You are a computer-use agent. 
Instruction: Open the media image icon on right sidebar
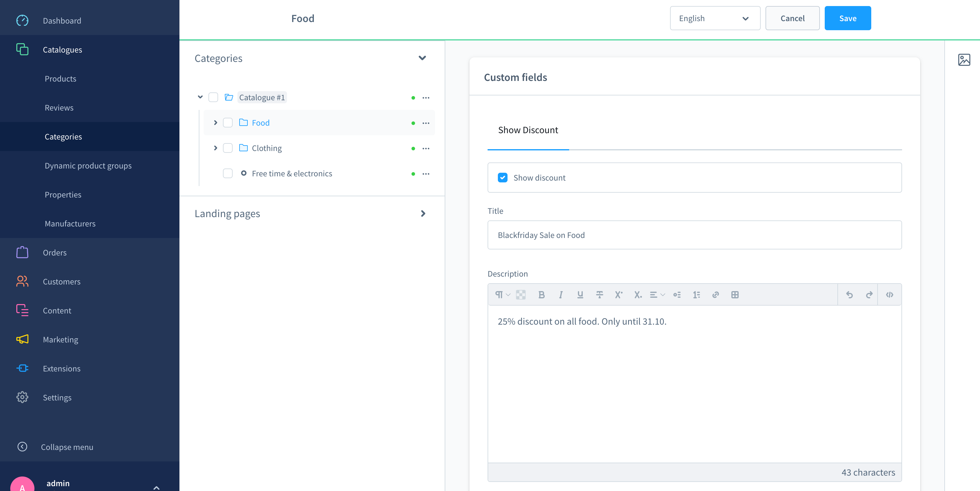tap(964, 60)
